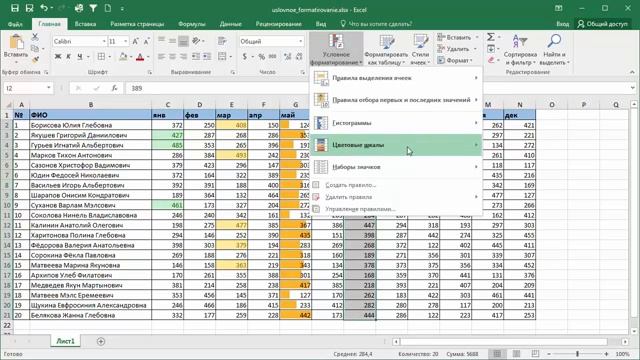640x360 pixels.
Task: Open the Наборы значков submenu
Action: (396, 167)
